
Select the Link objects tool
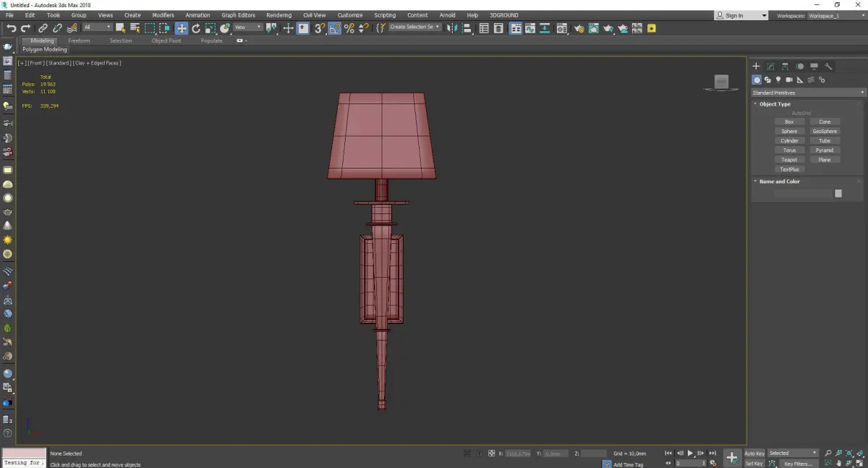[x=43, y=28]
